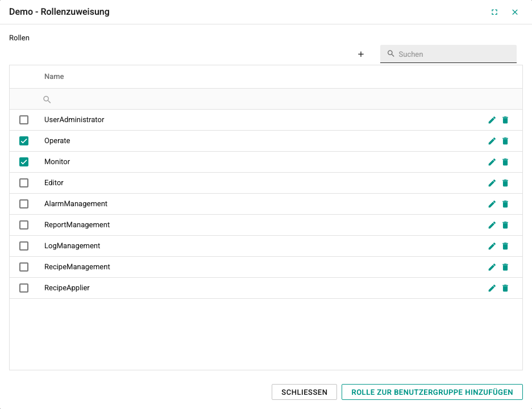The height and width of the screenshot is (409, 532).
Task: Select the Editor role checkbox
Action: click(24, 183)
